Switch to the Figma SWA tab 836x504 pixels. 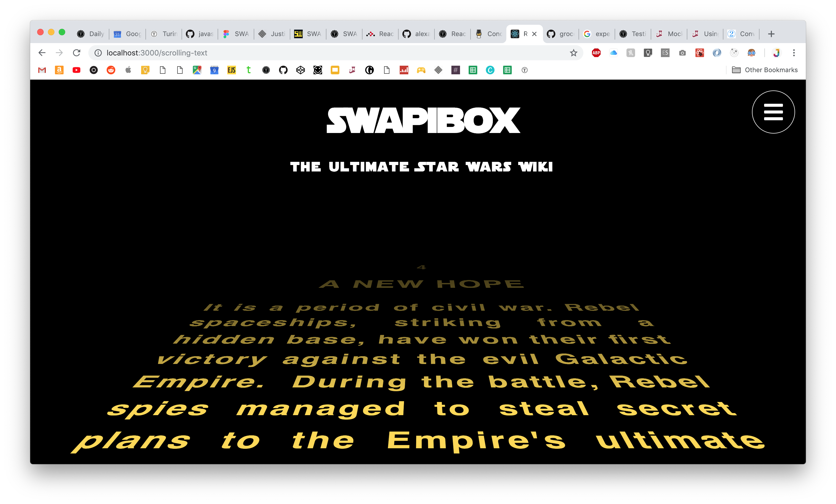click(x=236, y=34)
